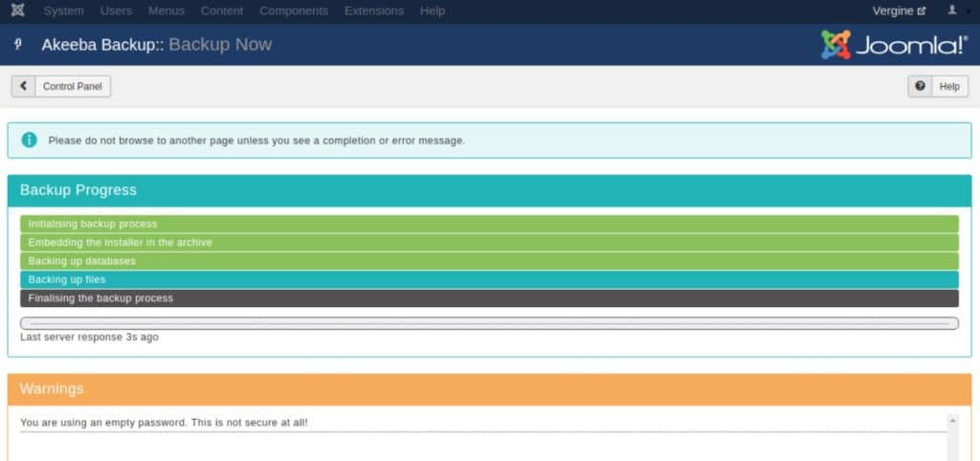Click 'Finalising the backup process' step
This screenshot has height=461, width=980.
tap(489, 298)
